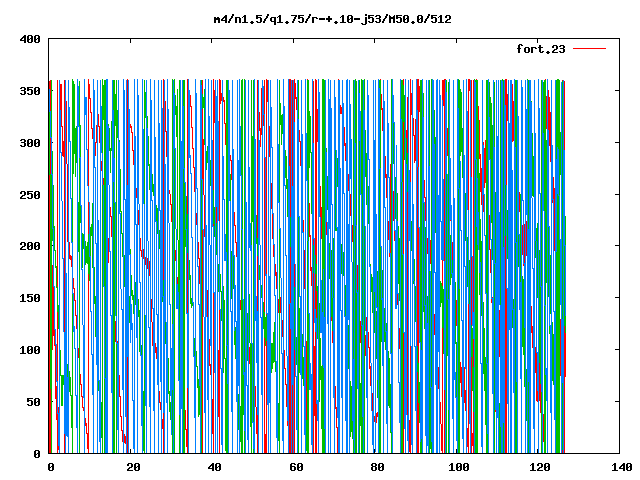Screen dimensions: 640x480
Task: Click the y-axis label 100
Action: [30, 350]
